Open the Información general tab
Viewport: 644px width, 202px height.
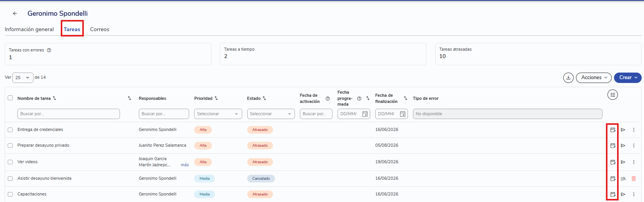(29, 29)
